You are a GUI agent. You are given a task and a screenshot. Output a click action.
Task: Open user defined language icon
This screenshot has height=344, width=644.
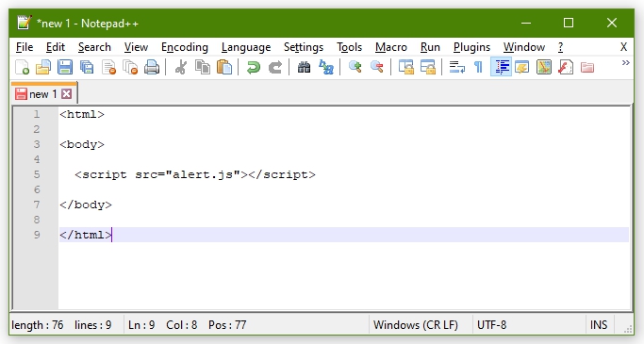coord(522,67)
